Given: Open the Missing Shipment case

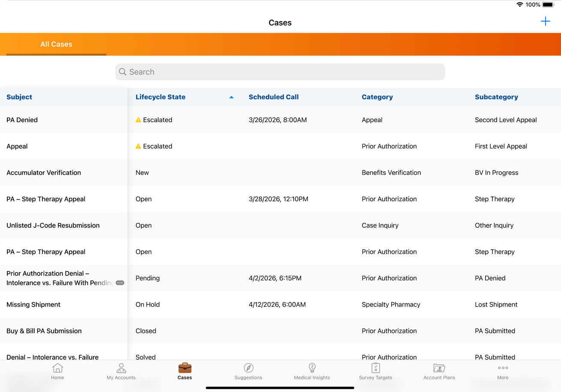Looking at the screenshot, I should tap(33, 305).
